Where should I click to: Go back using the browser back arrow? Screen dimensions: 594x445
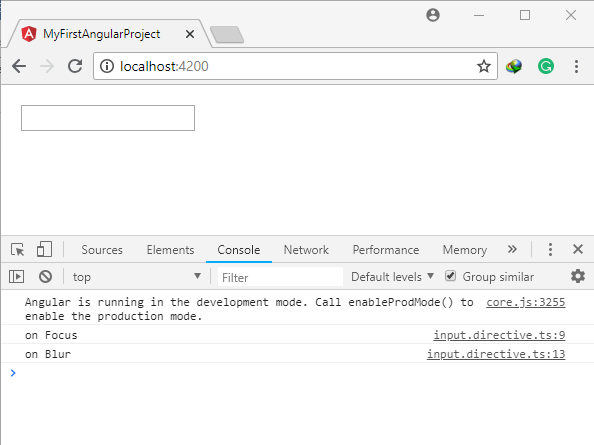(x=19, y=66)
